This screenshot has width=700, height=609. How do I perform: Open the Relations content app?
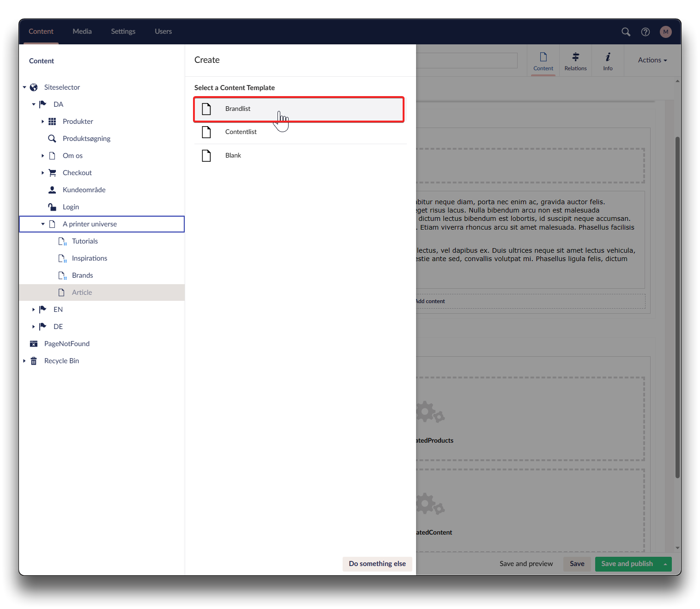(575, 61)
